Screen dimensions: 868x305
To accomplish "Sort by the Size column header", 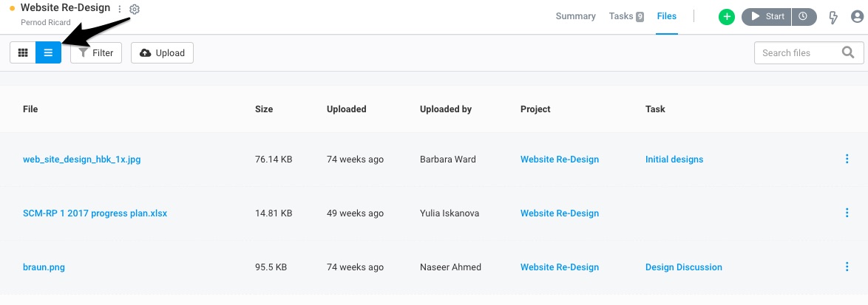I will pos(264,109).
